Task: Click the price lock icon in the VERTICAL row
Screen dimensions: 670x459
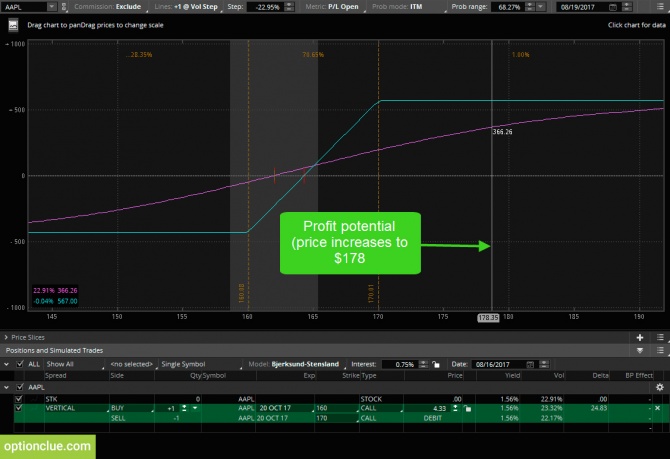Action: 467,409
